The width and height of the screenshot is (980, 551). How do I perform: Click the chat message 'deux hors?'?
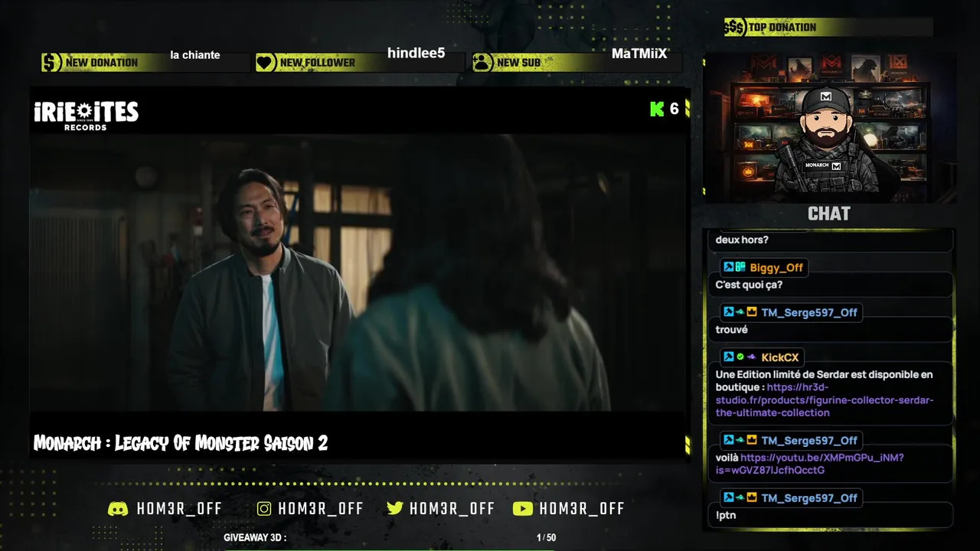click(x=742, y=240)
